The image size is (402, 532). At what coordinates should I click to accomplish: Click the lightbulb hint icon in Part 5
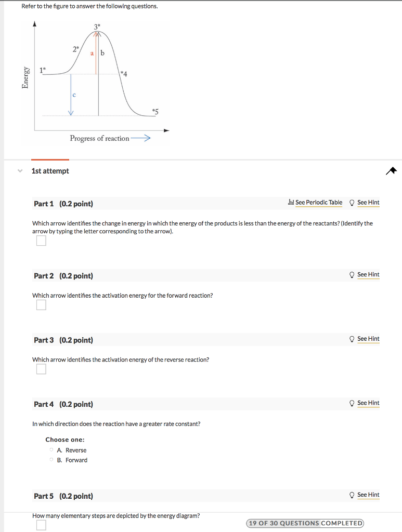tap(353, 495)
